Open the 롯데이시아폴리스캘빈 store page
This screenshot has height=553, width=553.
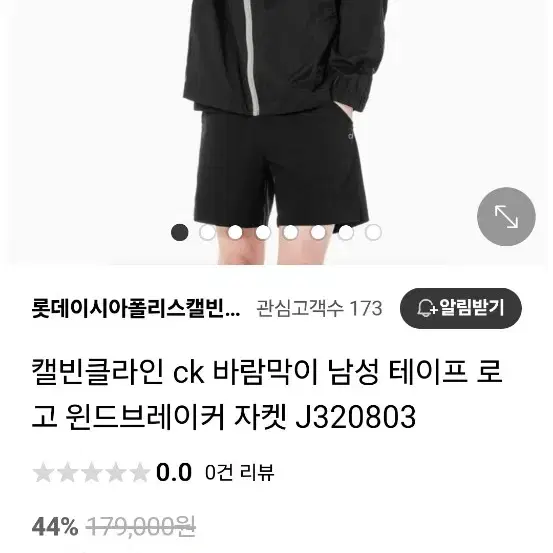[x=136, y=309]
